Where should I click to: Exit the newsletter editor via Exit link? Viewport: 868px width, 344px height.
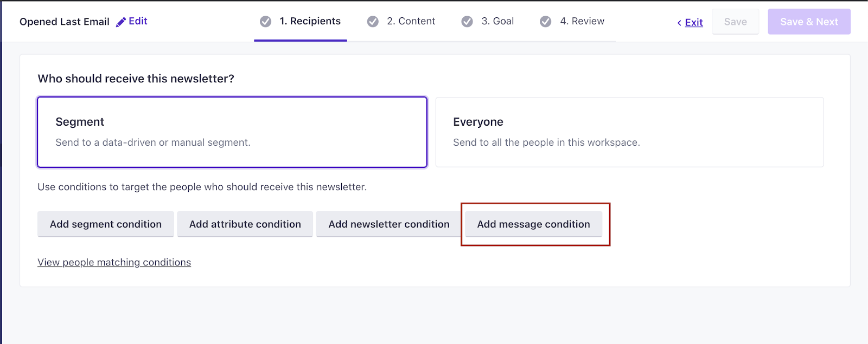pos(694,22)
